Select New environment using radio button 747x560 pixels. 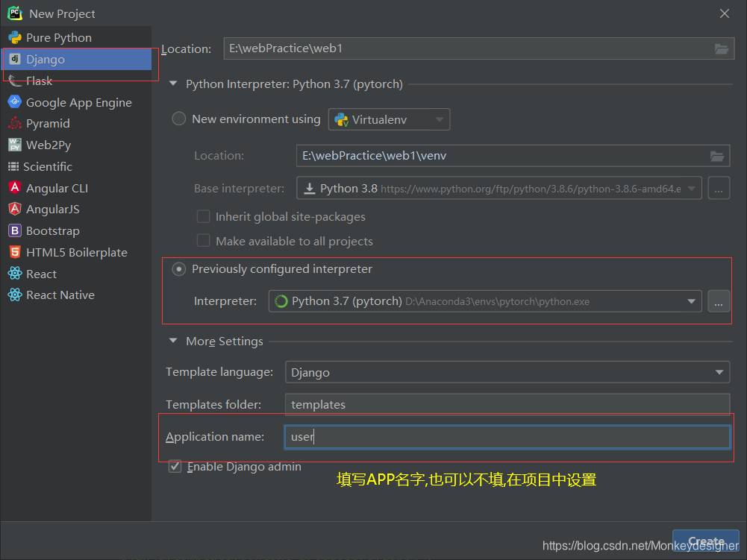[178, 119]
